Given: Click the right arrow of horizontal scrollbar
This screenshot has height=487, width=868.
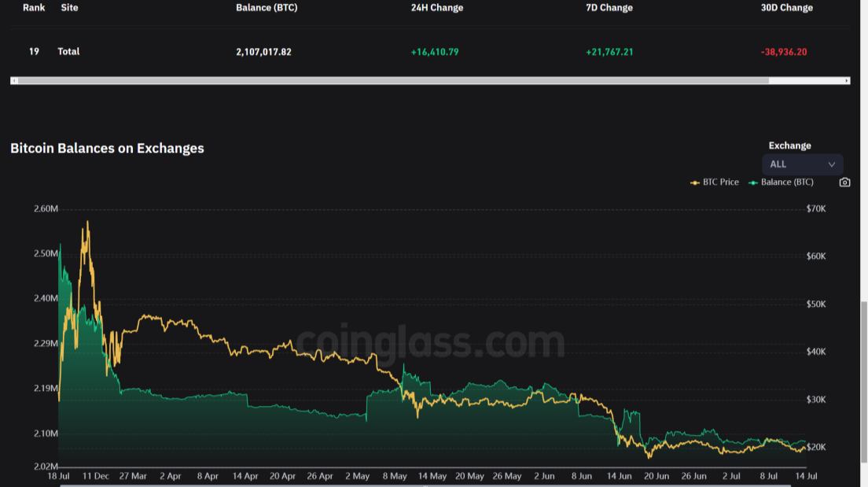Looking at the screenshot, I should click(845, 79).
